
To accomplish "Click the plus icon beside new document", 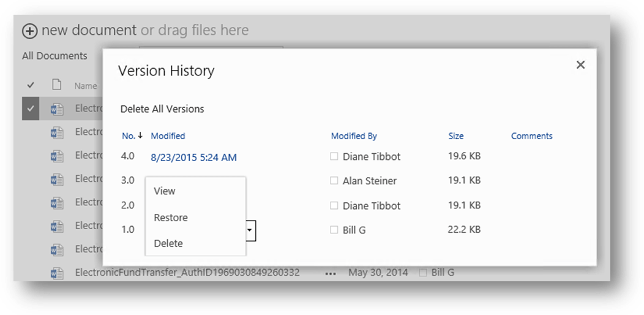I will [x=29, y=31].
